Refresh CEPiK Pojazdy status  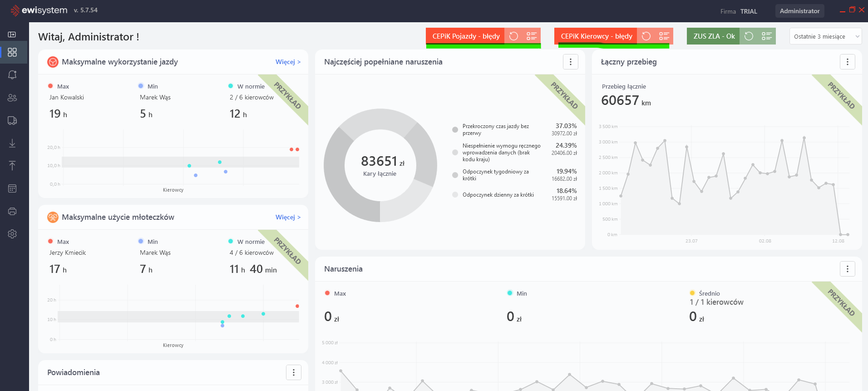513,36
